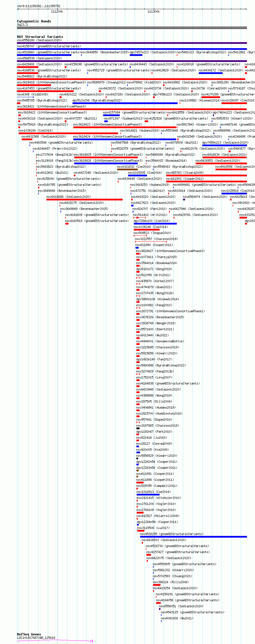Open the RefSeq Genes track title

click(x=29, y=634)
